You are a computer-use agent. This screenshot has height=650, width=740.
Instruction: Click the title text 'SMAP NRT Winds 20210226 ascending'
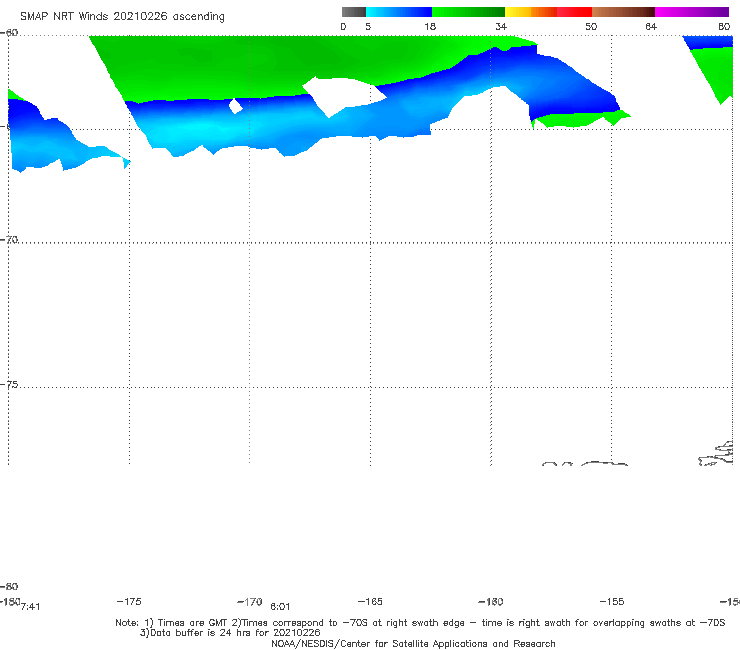coord(122,17)
